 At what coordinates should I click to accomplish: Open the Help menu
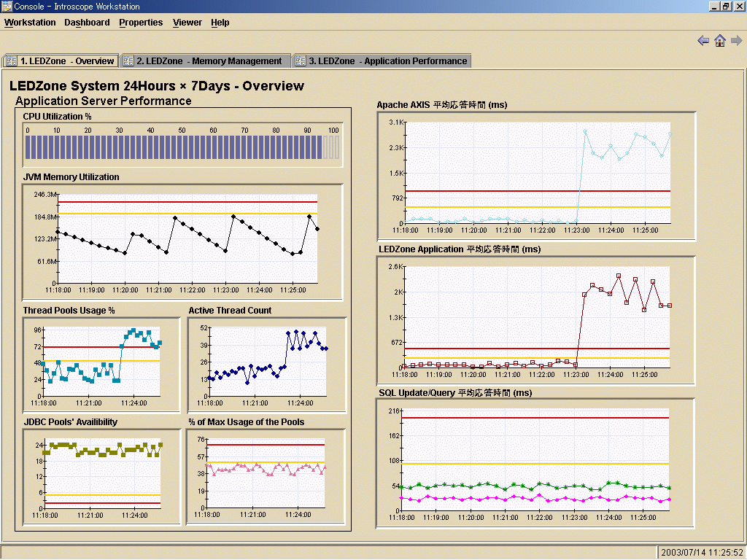[x=220, y=23]
